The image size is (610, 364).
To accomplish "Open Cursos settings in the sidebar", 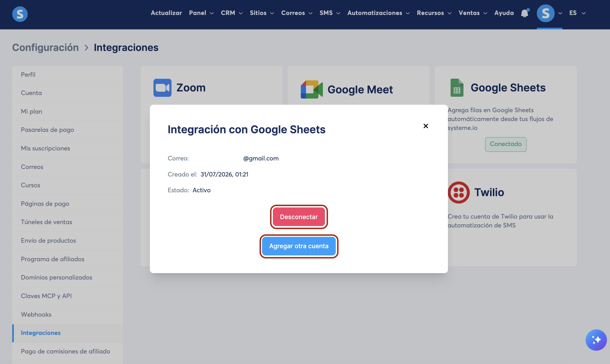I will click(x=68, y=185).
